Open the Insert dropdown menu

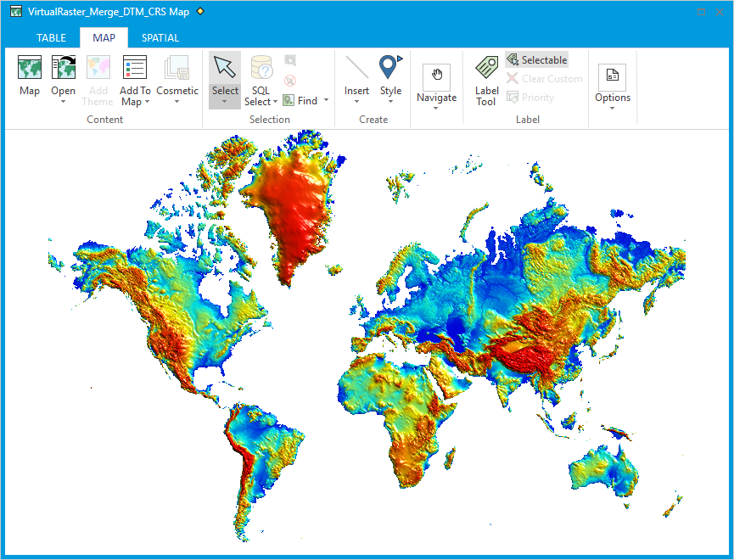356,100
